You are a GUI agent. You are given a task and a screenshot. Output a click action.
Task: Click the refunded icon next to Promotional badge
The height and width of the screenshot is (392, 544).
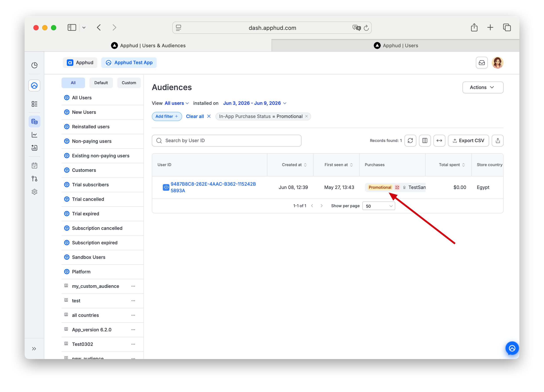[397, 187]
